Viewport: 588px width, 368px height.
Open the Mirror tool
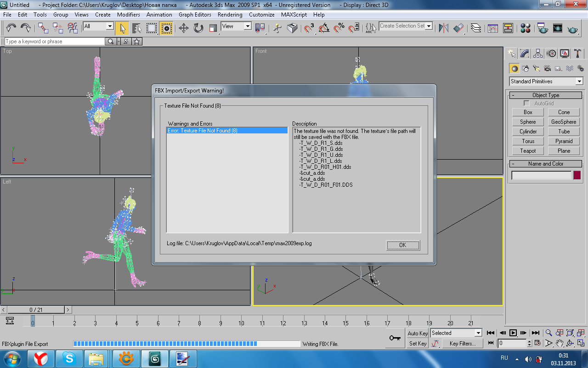point(444,28)
